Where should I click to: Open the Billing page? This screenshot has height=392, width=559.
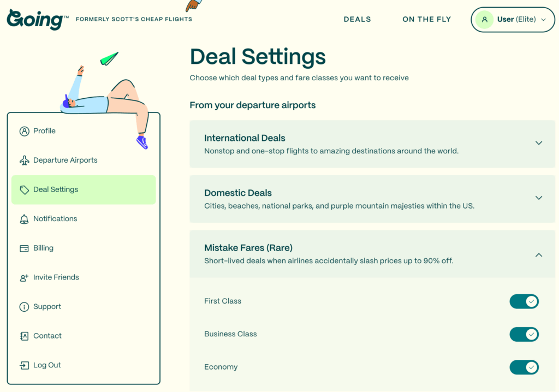[84, 248]
